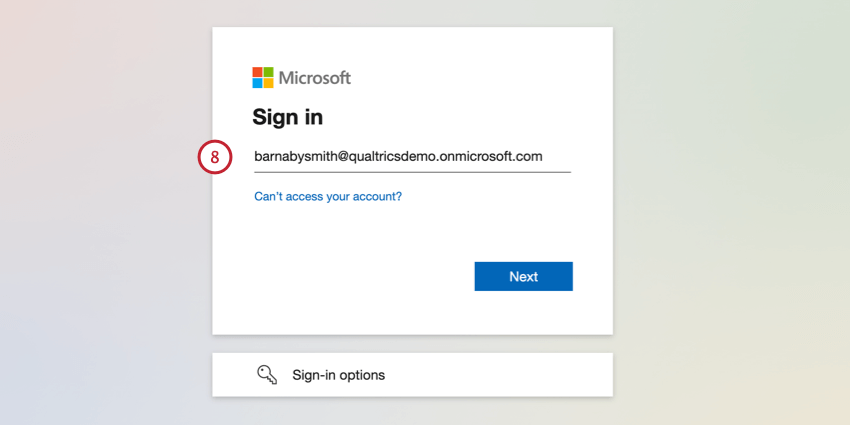
Task: Click the red square in Microsoft logo
Action: click(258, 72)
